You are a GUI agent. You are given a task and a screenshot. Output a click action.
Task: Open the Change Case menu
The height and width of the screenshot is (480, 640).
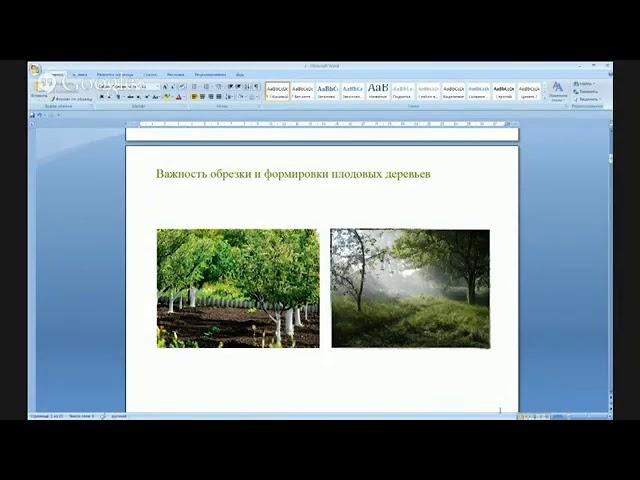[156, 97]
